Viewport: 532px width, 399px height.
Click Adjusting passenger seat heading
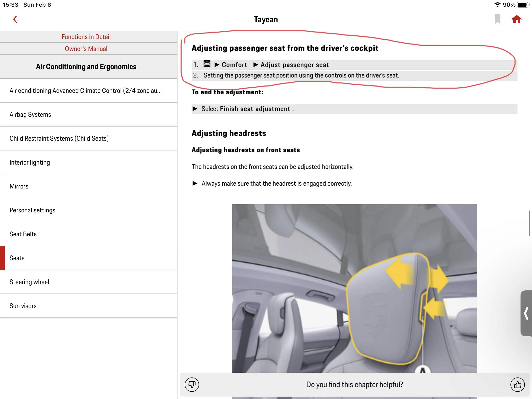click(285, 48)
